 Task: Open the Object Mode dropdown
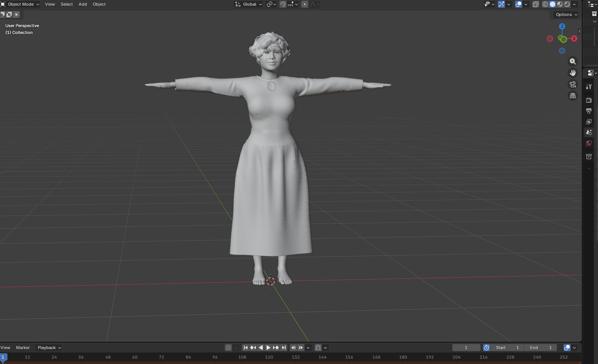(x=20, y=4)
